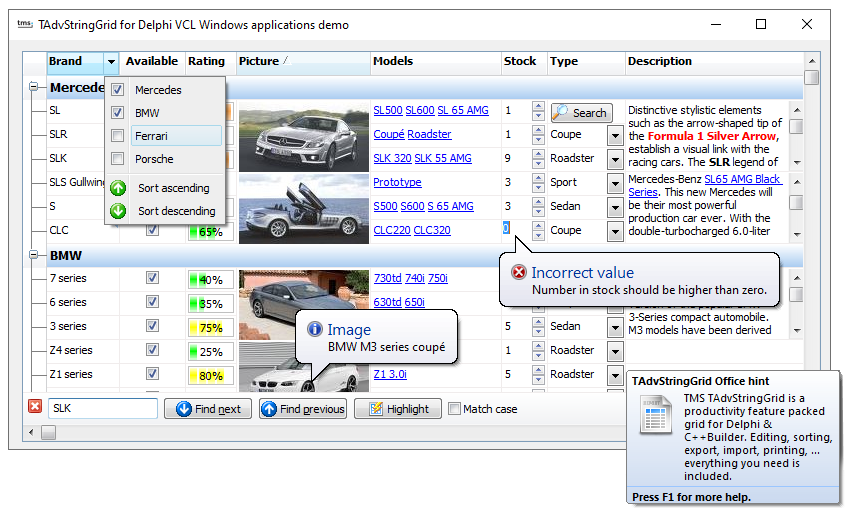847x512 pixels.
Task: Click the stock spinner for SL row
Action: (538, 111)
